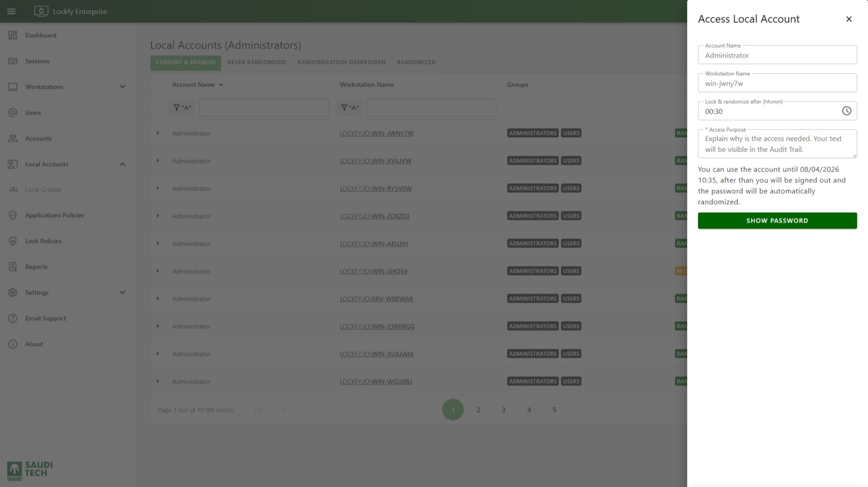Go to page 5 of accounts
The width and height of the screenshot is (868, 487).
coord(554,410)
